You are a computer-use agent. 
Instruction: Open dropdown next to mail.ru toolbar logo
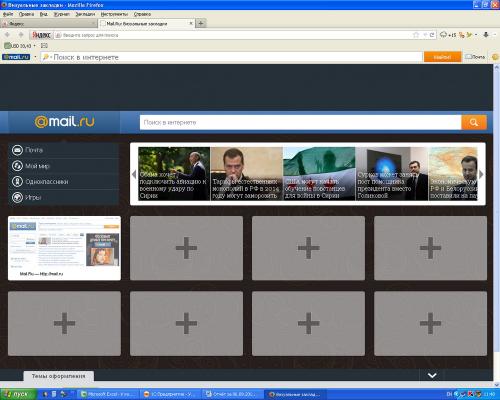[x=35, y=57]
